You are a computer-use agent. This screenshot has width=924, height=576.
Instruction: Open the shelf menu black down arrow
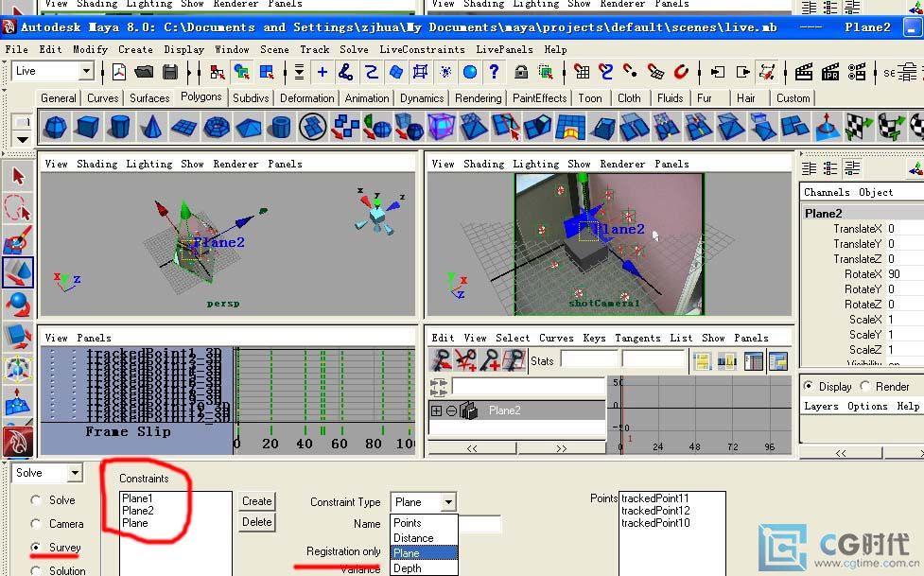pos(22,140)
